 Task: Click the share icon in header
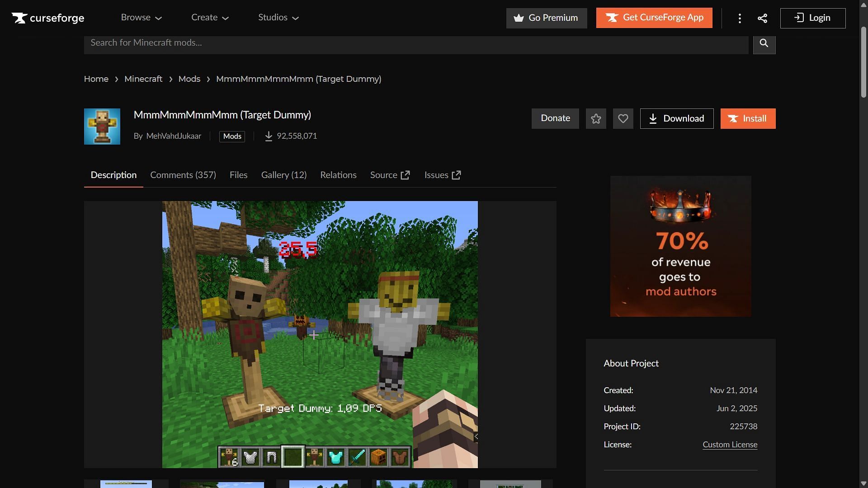coord(762,18)
